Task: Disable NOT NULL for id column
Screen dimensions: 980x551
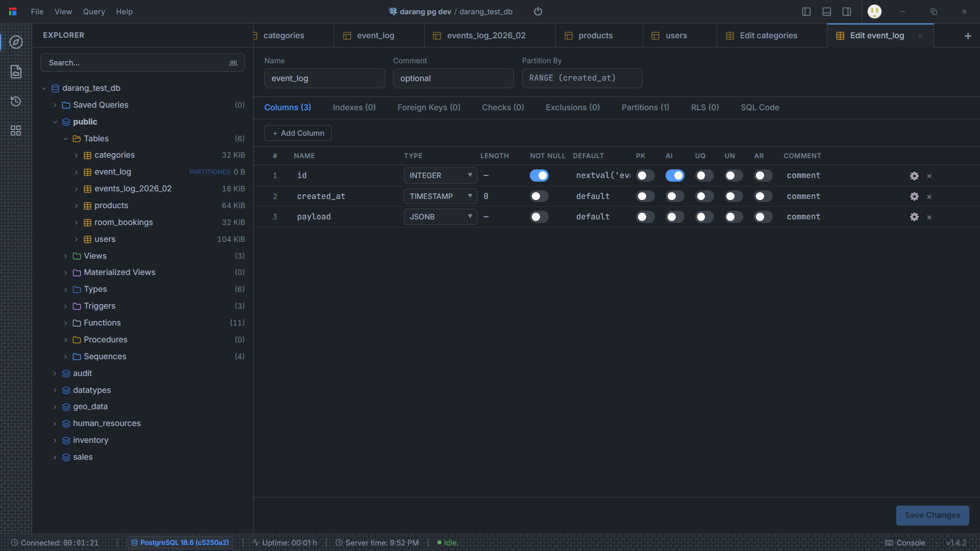Action: 539,176
